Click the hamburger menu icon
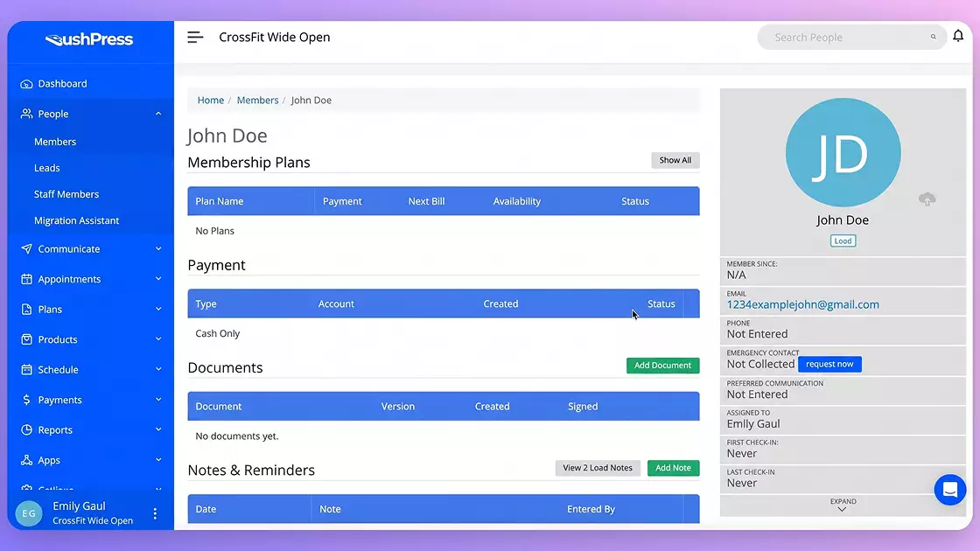The width and height of the screenshot is (980, 551). pyautogui.click(x=195, y=38)
